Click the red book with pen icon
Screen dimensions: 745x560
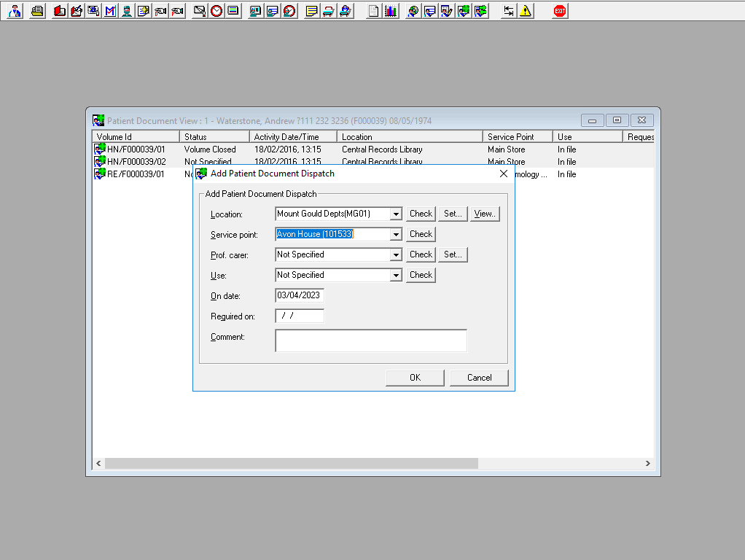[x=77, y=11]
